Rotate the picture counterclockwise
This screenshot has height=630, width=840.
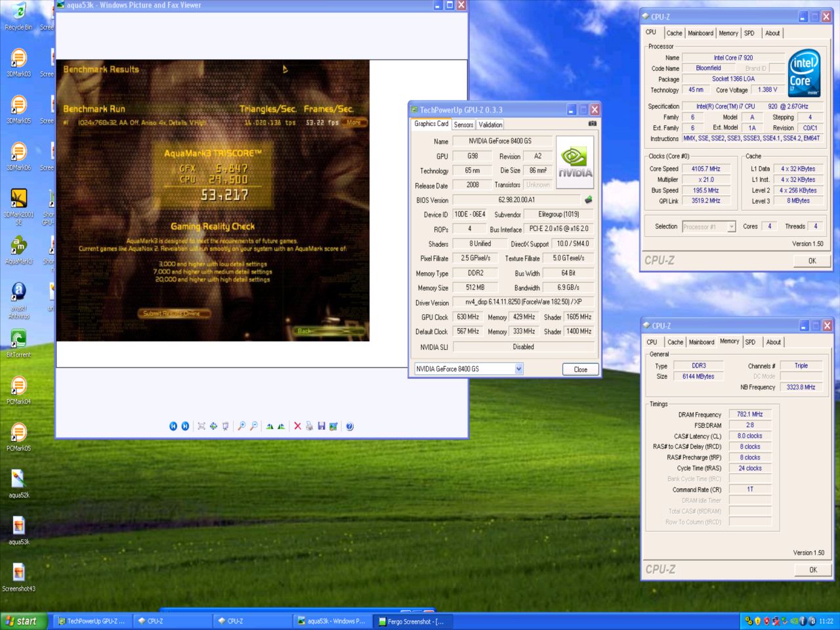coord(282,426)
